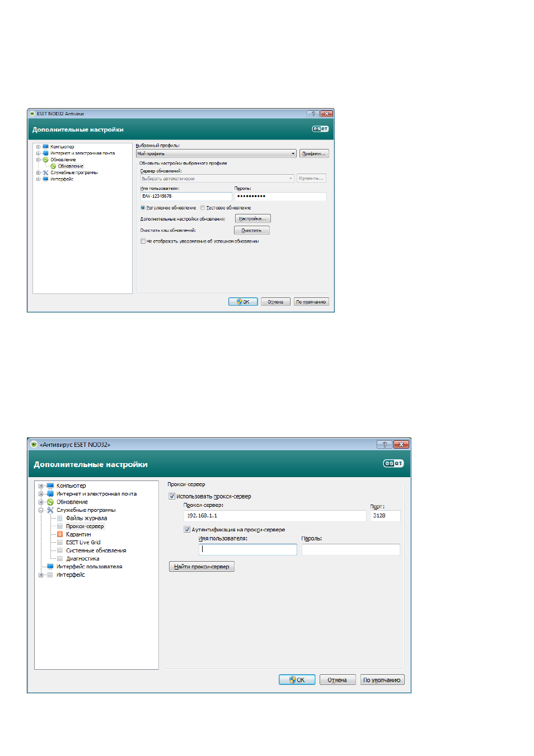Screen dimensions: 534x756
Task: Click Интерфейс icon in update settings window
Action: (46, 179)
